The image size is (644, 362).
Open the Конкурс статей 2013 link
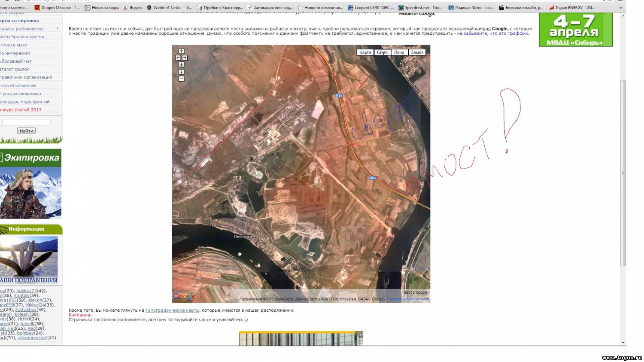click(x=21, y=110)
